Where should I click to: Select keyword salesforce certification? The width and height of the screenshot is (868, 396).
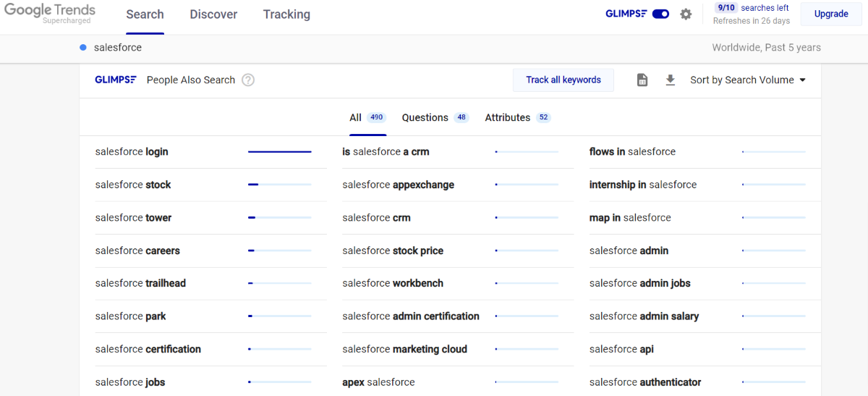(148, 349)
